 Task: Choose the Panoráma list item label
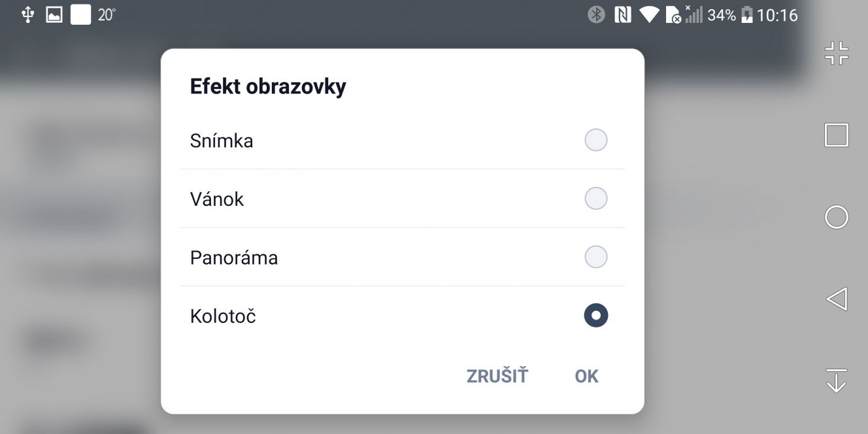click(234, 258)
